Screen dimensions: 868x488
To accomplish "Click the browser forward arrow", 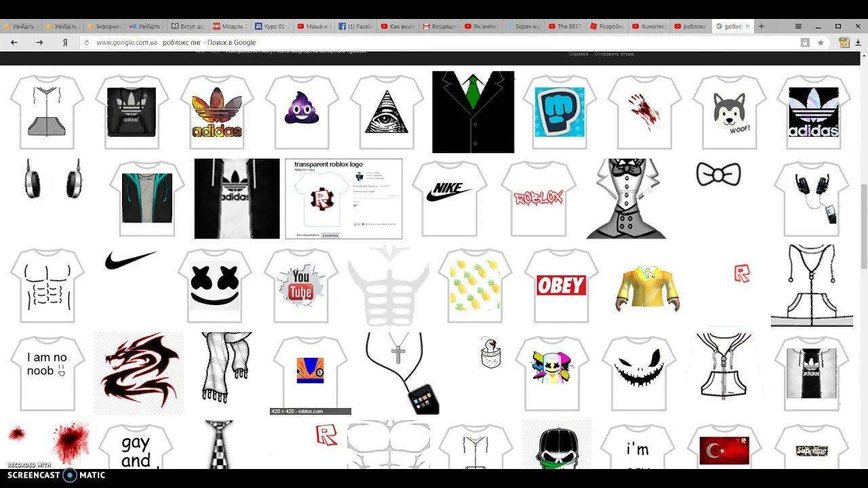I will 39,42.
